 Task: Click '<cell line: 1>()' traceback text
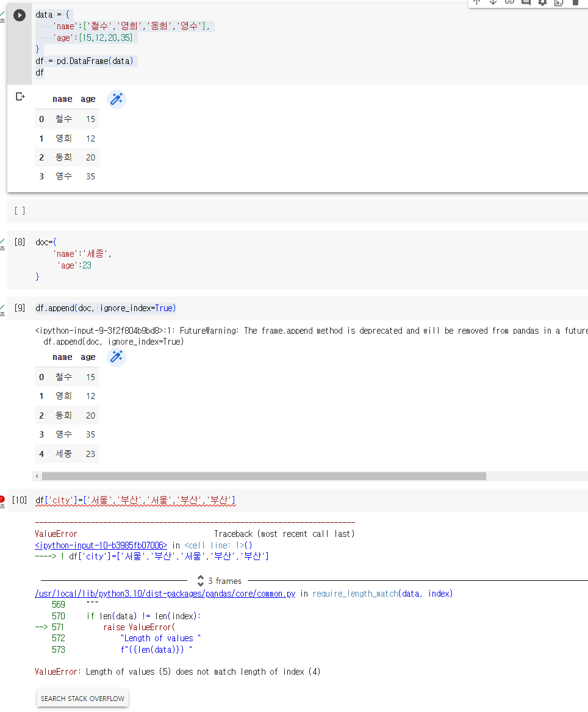pyautogui.click(x=218, y=545)
